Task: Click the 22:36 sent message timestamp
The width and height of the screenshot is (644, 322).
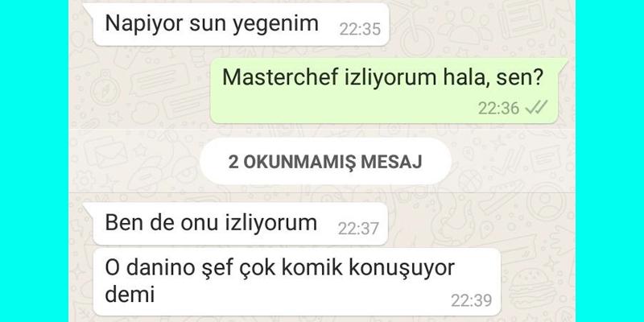Action: click(x=499, y=108)
